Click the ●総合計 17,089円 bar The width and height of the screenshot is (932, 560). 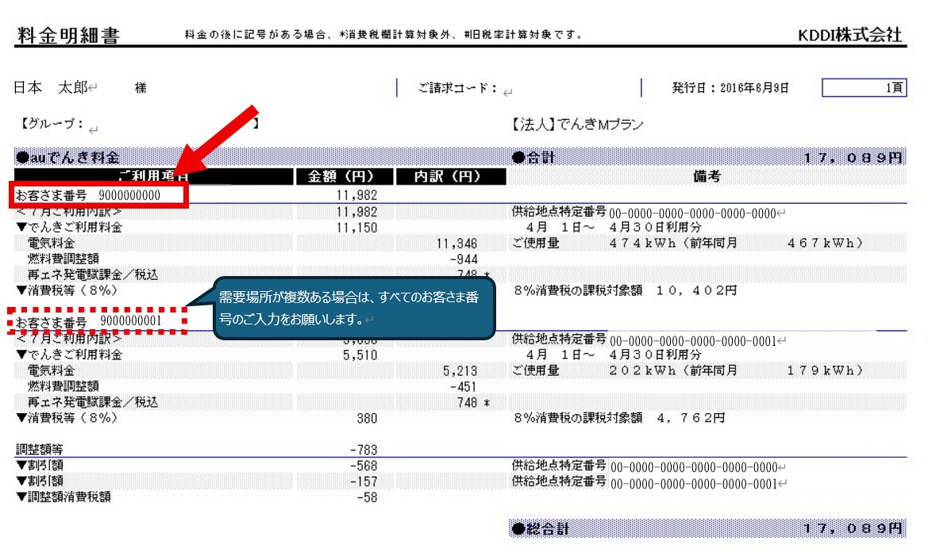(707, 528)
